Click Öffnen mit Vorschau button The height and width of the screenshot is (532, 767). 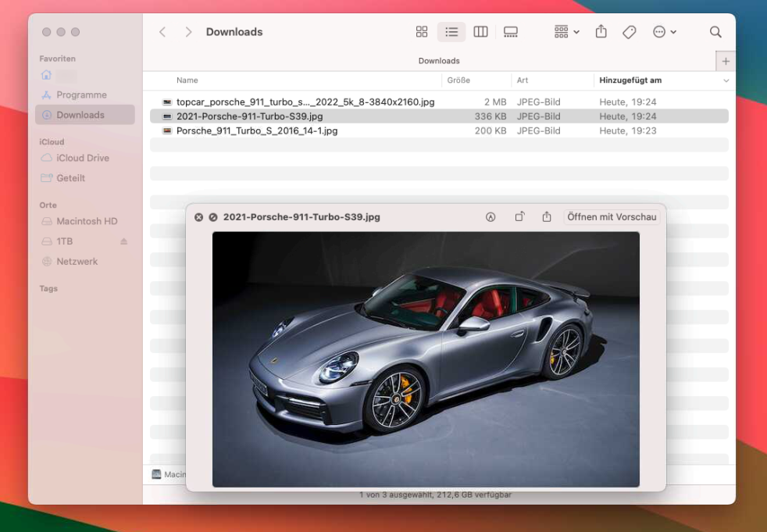tap(612, 217)
